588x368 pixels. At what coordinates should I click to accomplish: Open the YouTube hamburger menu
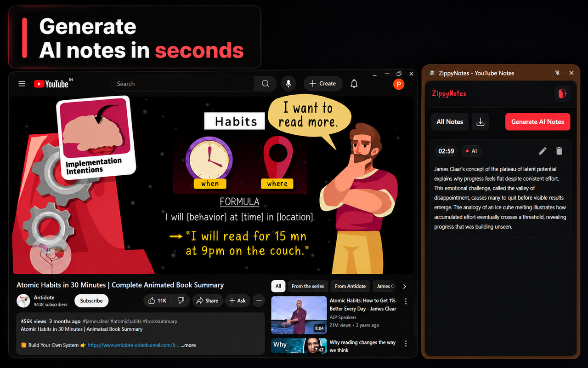click(22, 84)
